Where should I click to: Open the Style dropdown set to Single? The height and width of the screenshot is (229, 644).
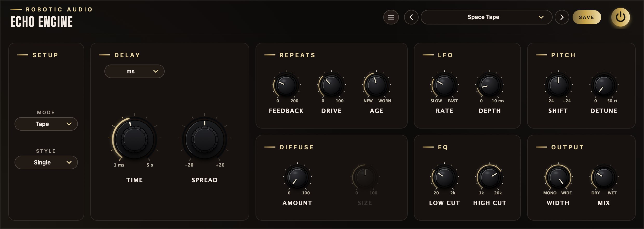click(x=46, y=162)
